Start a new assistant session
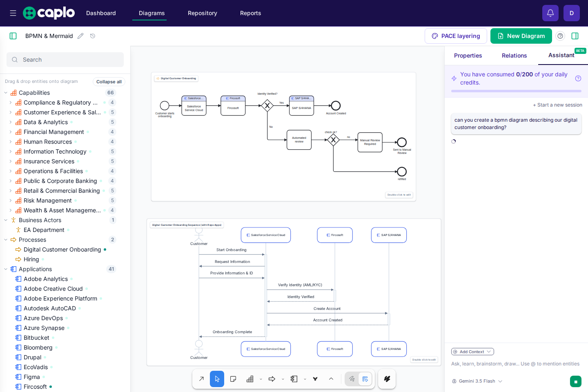This screenshot has width=588, height=392. point(557,105)
